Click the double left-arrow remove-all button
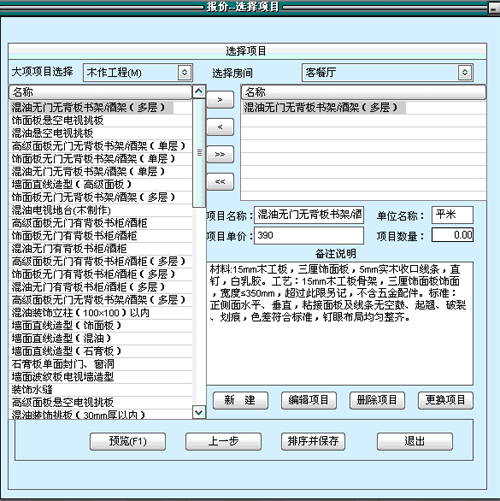Screen dimensions: 500x501 coord(220,182)
